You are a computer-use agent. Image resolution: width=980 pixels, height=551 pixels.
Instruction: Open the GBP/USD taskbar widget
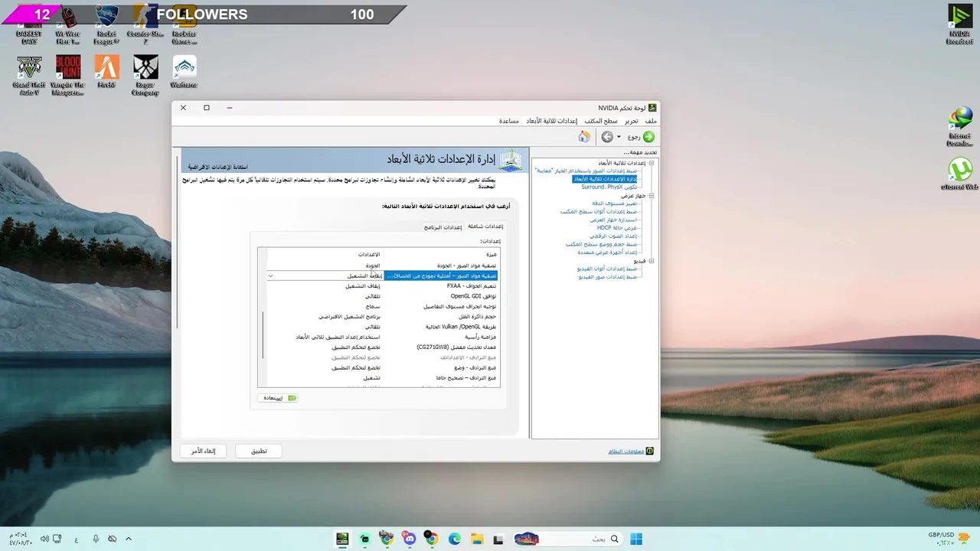click(948, 539)
